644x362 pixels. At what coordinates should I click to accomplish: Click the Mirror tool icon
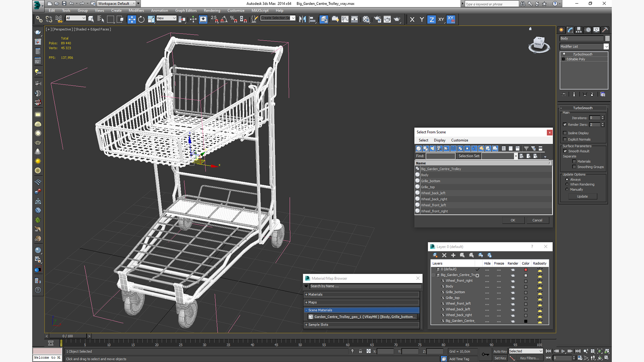click(302, 19)
